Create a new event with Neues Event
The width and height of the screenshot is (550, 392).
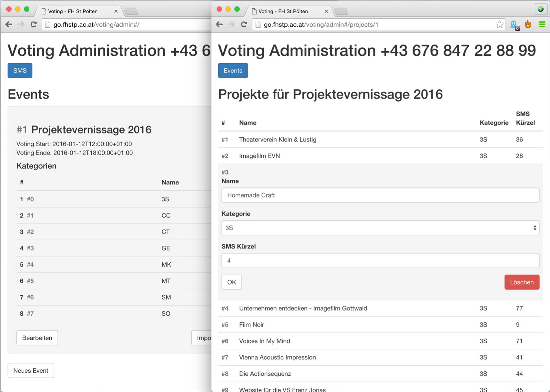(31, 370)
